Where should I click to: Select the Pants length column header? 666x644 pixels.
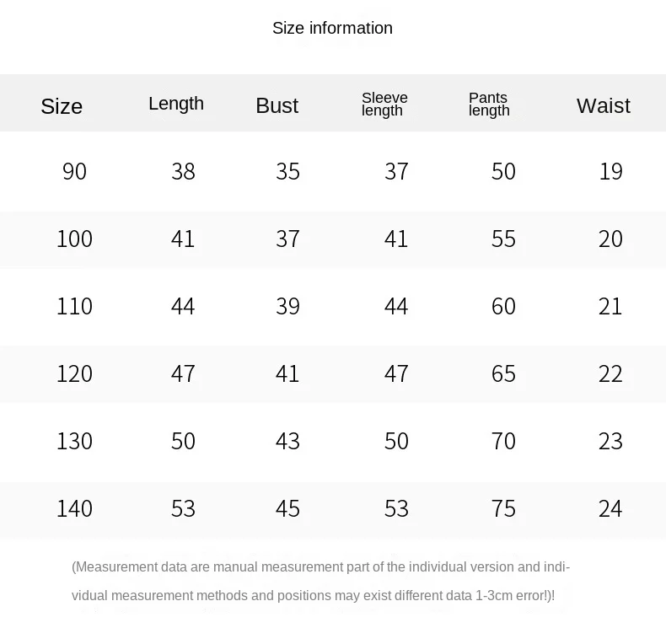pyautogui.click(x=489, y=105)
